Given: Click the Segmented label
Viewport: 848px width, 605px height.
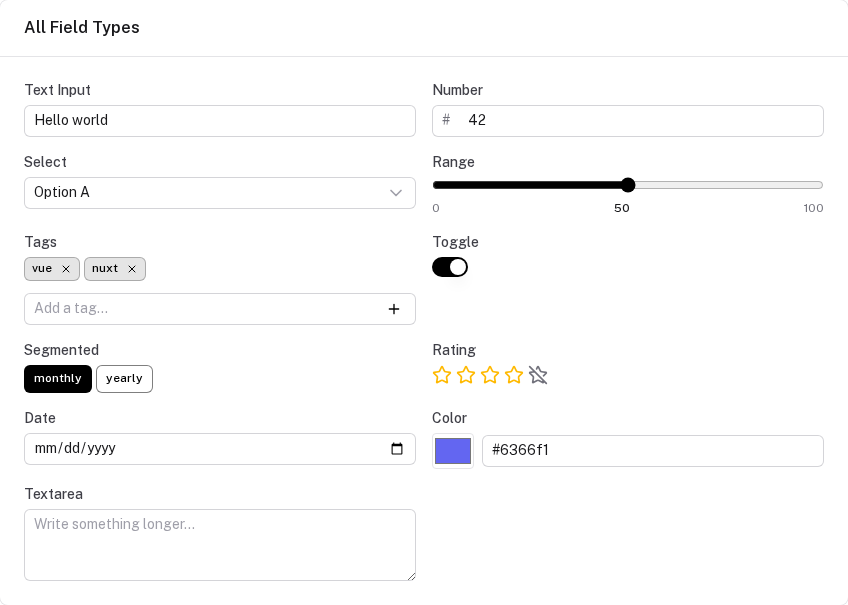Looking at the screenshot, I should click(62, 350).
